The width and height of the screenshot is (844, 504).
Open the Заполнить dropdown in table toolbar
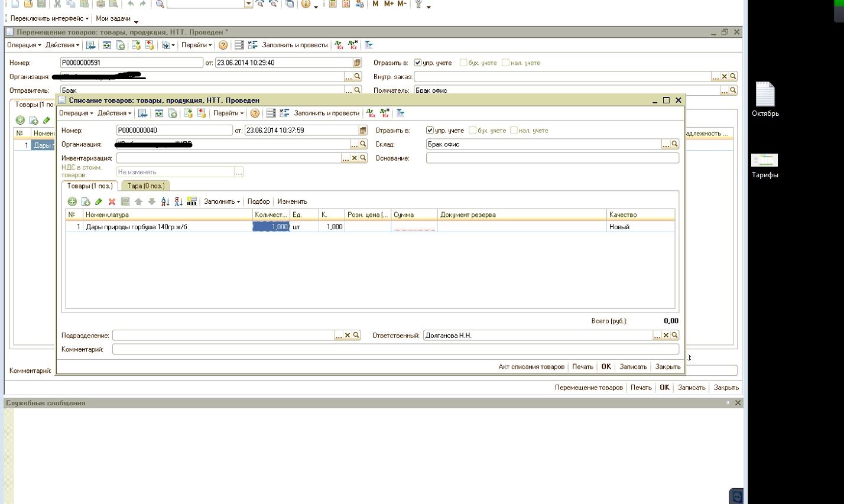222,202
